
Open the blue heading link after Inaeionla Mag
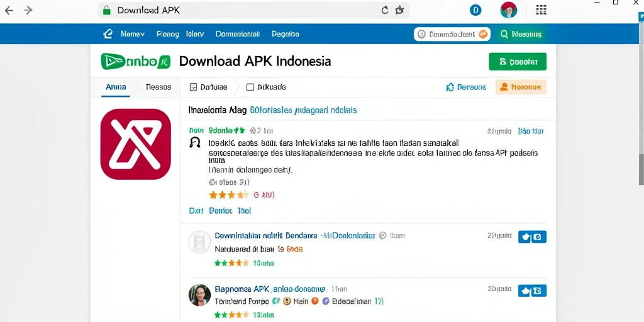303,110
